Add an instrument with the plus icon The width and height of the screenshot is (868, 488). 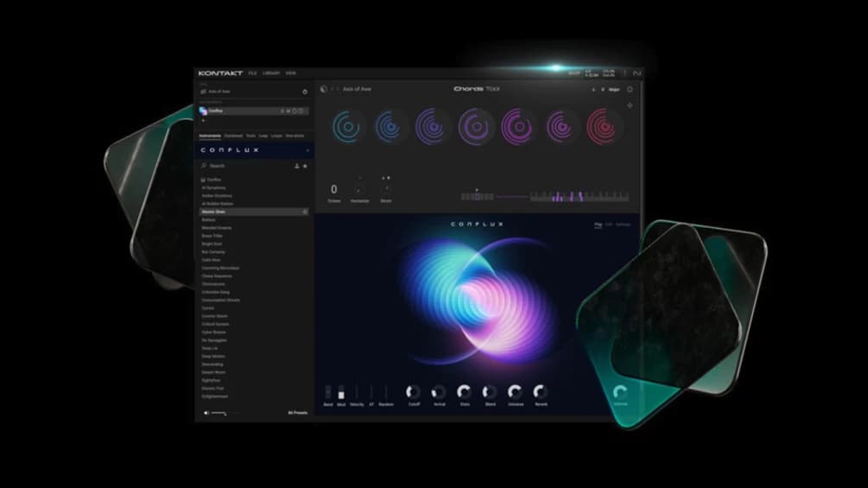coord(203,121)
